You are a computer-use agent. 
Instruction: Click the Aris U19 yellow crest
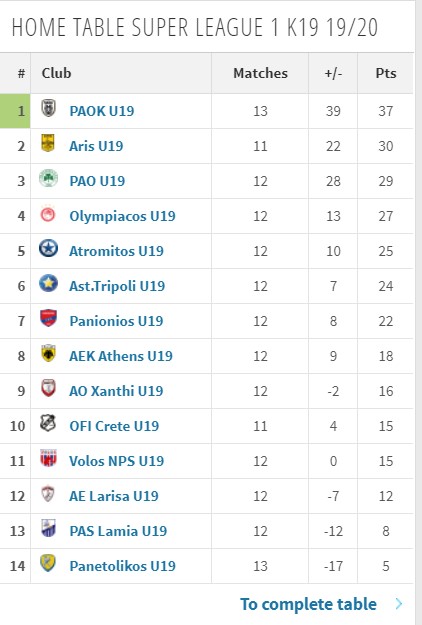(48, 143)
